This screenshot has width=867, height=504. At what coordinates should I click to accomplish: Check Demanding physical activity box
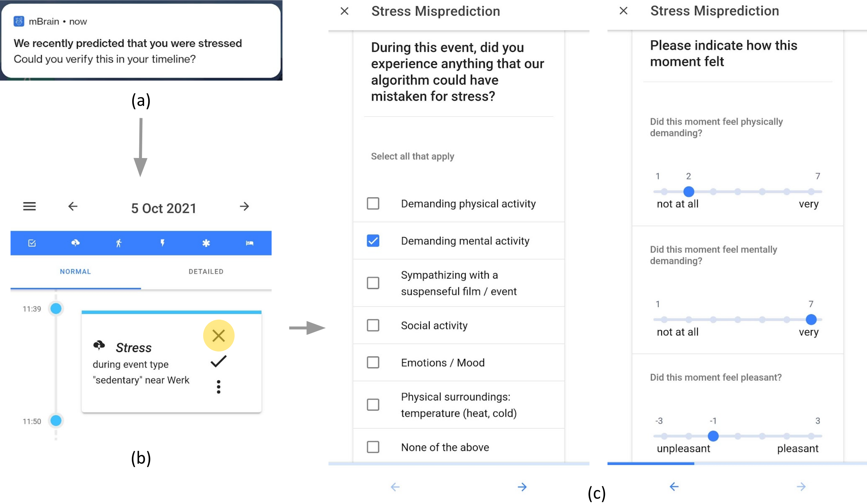coord(373,203)
